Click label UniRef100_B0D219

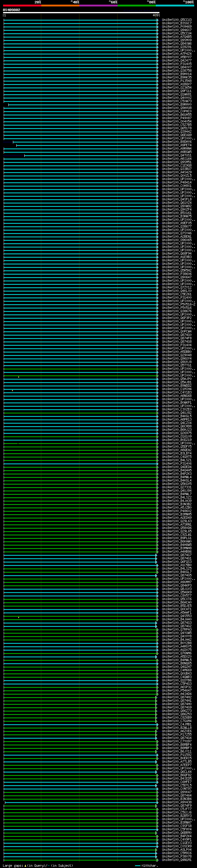click(x=176, y=440)
